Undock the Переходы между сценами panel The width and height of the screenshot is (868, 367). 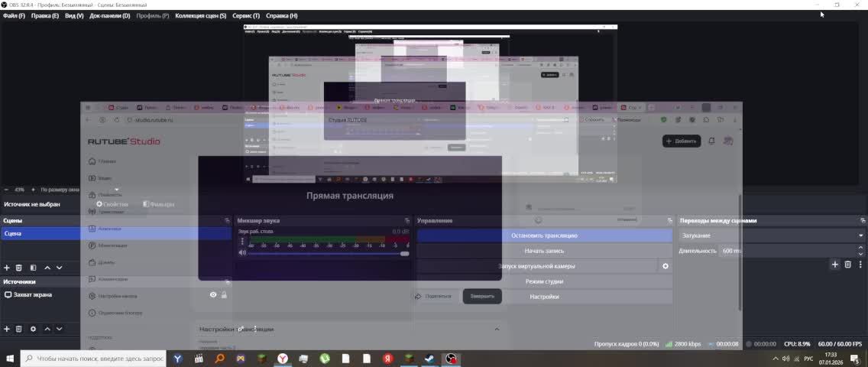coord(863,221)
